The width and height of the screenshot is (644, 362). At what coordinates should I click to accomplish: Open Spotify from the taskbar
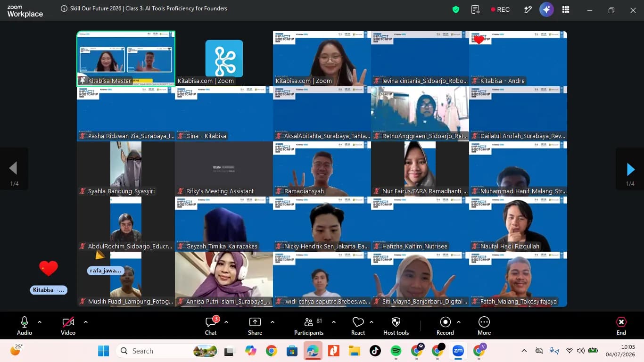tap(396, 351)
